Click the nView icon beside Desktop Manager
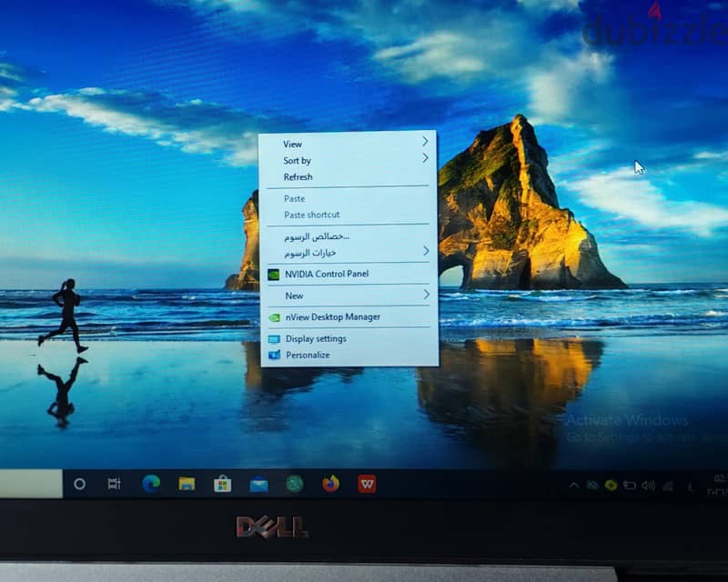 pyautogui.click(x=275, y=318)
